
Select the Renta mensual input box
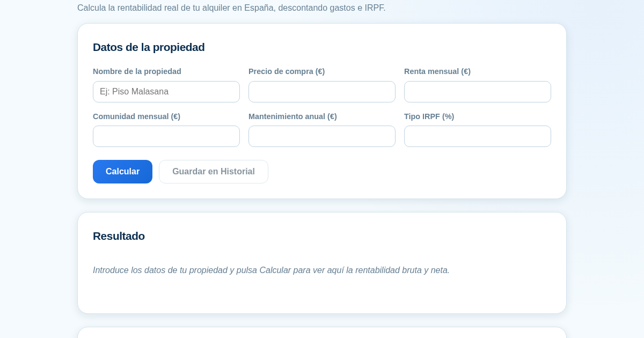coord(478,92)
